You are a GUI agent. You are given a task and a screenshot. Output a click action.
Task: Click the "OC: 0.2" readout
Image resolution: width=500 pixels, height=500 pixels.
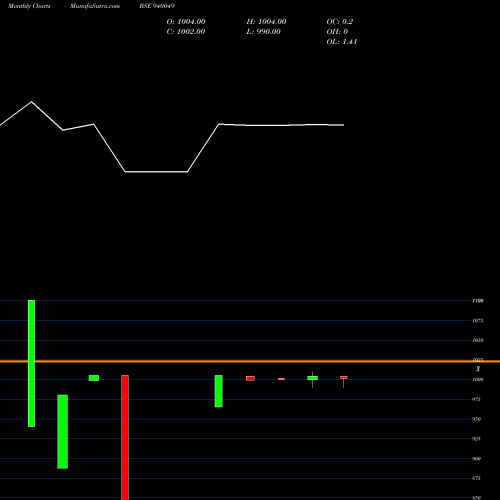(x=340, y=22)
